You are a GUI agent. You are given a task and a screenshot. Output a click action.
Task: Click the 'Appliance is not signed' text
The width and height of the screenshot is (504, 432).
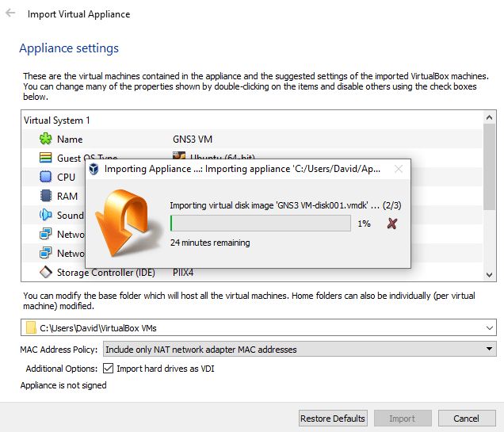coord(63,385)
